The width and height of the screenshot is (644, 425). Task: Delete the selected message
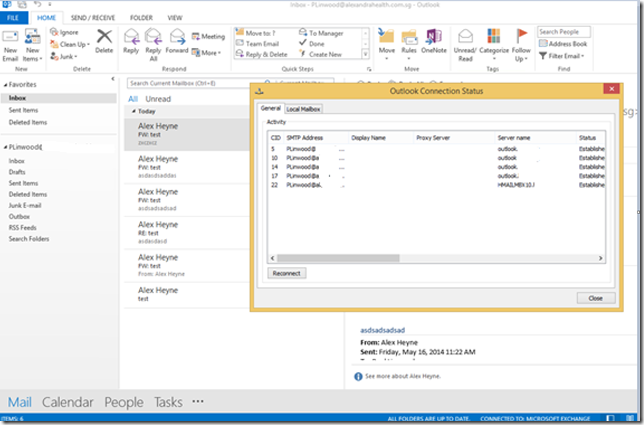[x=104, y=41]
